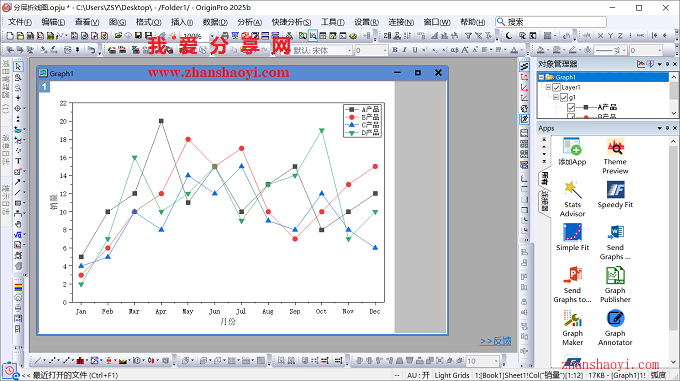Click the Print icon
This screenshot has height=381, width=680.
(225, 36)
